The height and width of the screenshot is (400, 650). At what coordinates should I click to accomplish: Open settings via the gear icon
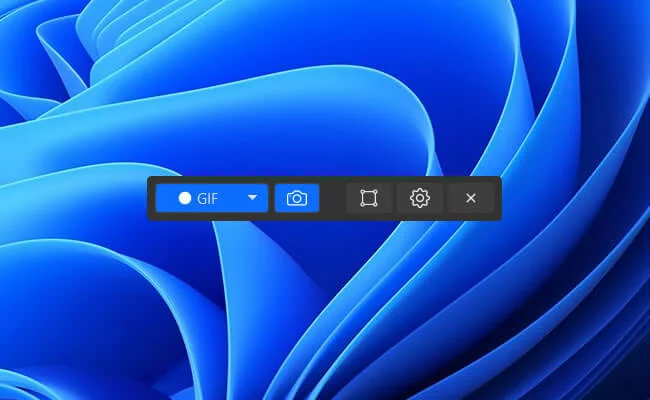point(420,198)
